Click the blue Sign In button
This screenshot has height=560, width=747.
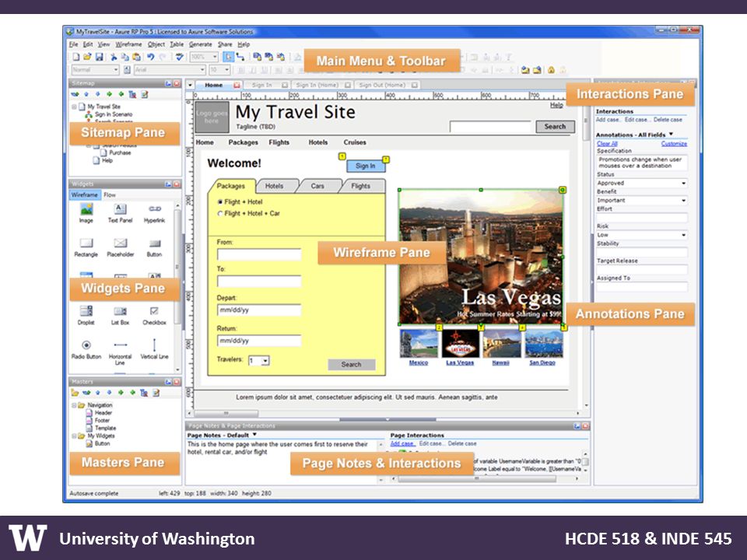366,166
